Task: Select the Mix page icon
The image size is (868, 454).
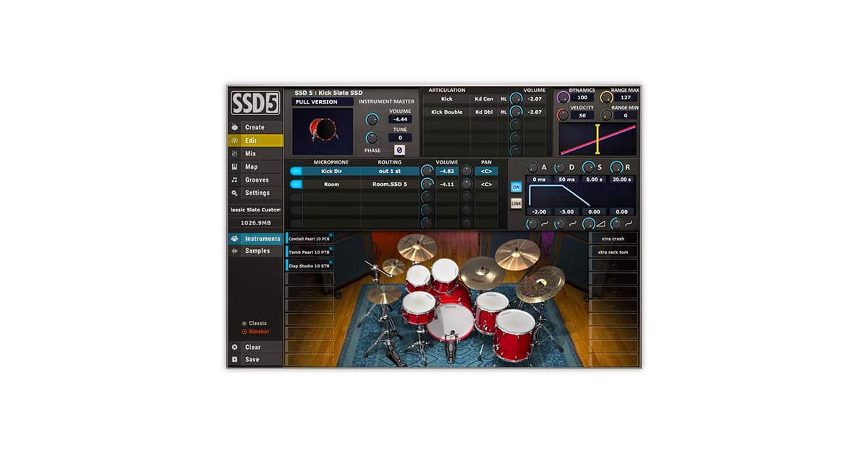Action: pos(234,153)
